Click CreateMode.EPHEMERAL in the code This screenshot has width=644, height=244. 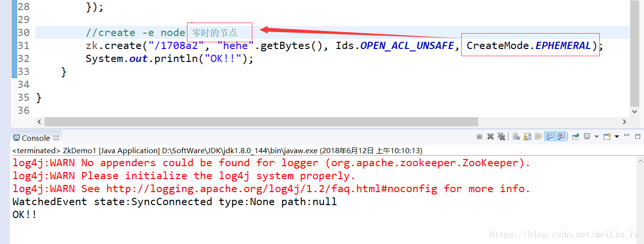point(529,46)
